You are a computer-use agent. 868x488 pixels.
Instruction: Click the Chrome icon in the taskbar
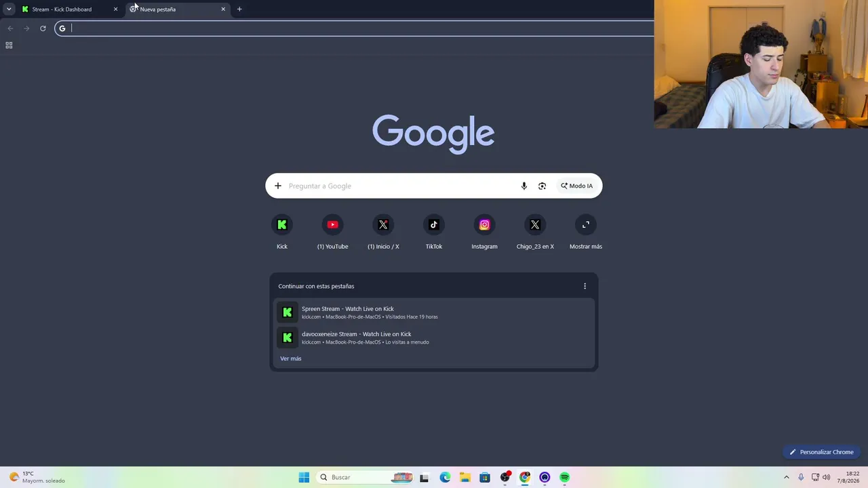pos(525,477)
